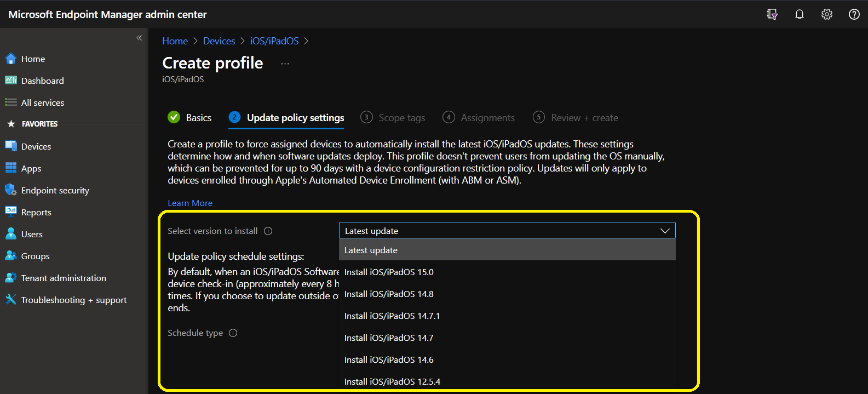Click the help question mark icon
The height and width of the screenshot is (394, 868).
point(854,14)
